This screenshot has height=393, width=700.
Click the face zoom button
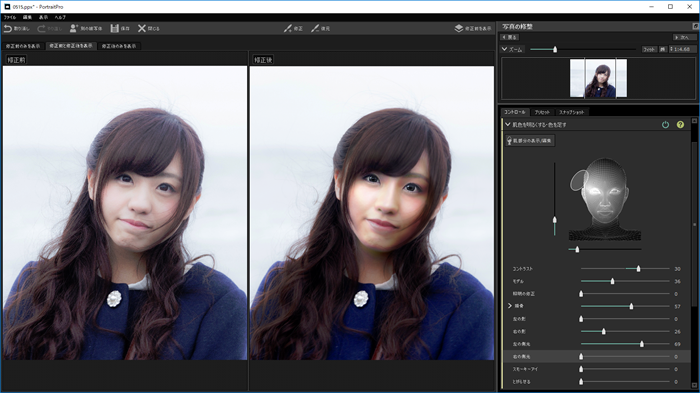pyautogui.click(x=663, y=49)
